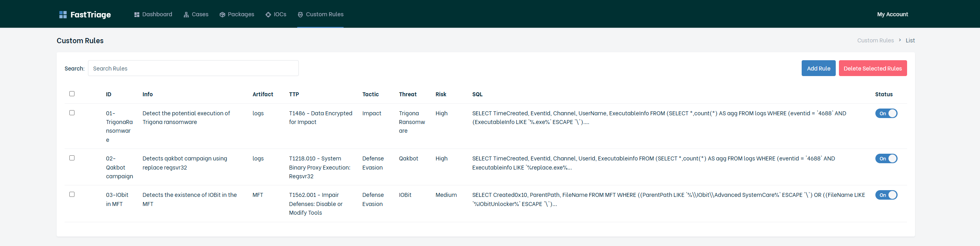
Task: Click 'Detects the existence of IOBit in the MFT'
Action: pyautogui.click(x=189, y=199)
